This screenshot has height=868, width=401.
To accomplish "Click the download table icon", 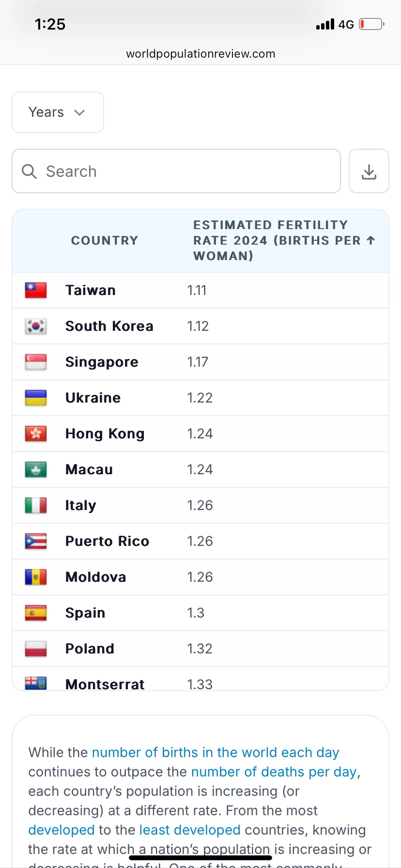I will [x=369, y=171].
